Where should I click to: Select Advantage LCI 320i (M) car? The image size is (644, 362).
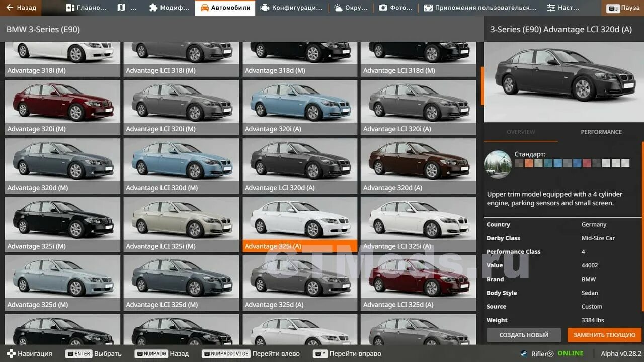[181, 108]
